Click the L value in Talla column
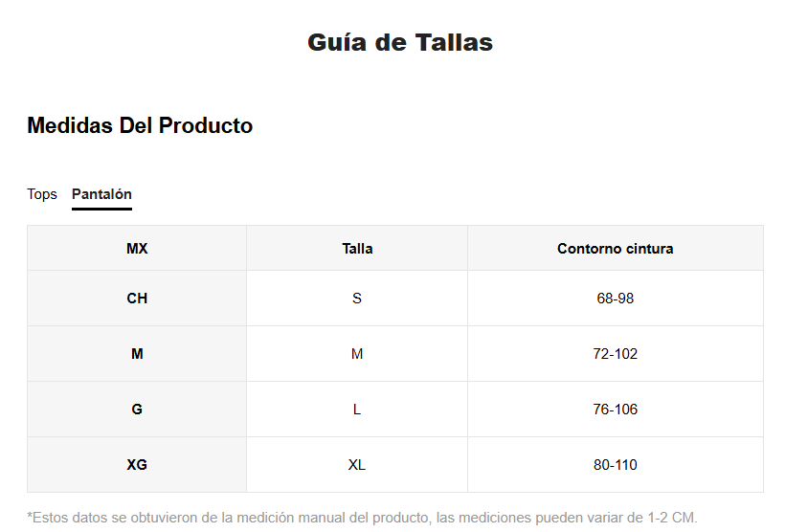 click(x=357, y=410)
